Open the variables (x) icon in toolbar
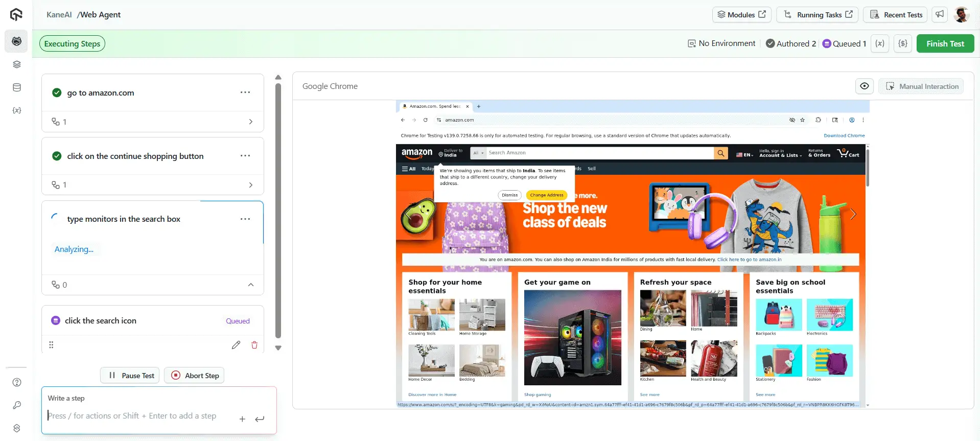Viewport: 980px width, 441px height. coord(880,43)
